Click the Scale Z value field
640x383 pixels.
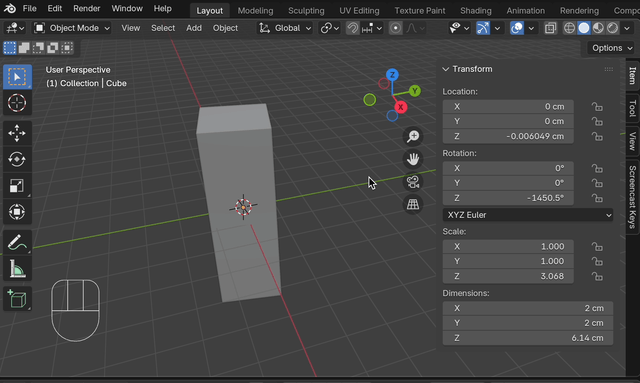508,276
